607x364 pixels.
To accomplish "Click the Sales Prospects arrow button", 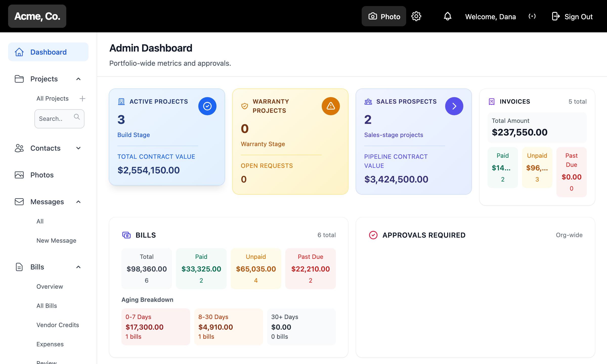I will point(454,106).
